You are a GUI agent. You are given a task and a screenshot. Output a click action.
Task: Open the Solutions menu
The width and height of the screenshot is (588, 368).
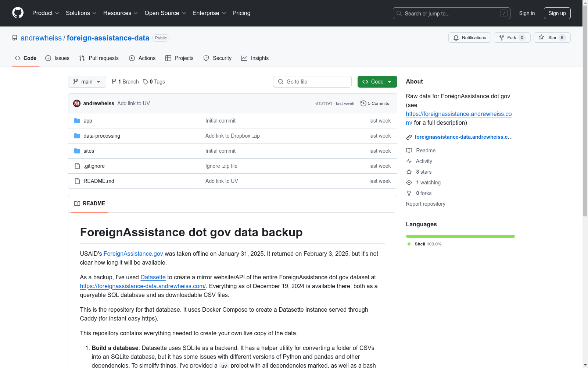(x=81, y=13)
